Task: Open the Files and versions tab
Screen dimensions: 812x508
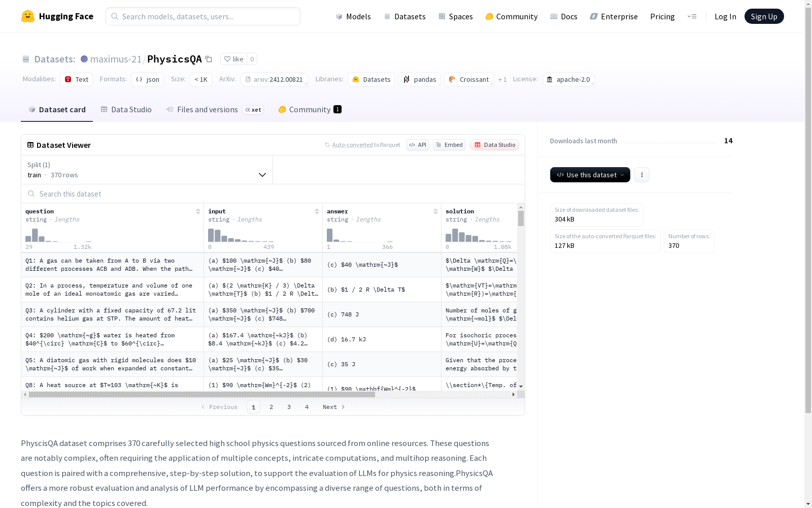Action: point(215,110)
